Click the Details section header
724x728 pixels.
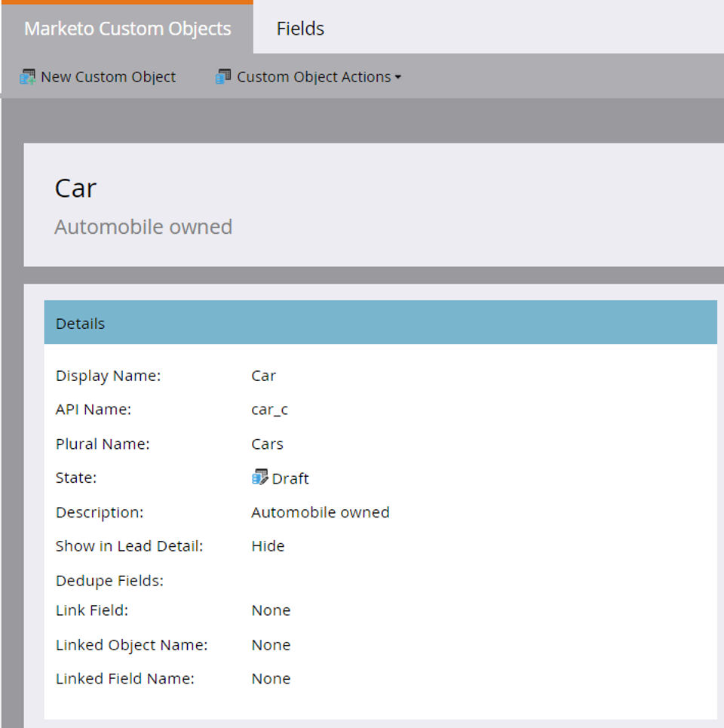pyautogui.click(x=380, y=323)
